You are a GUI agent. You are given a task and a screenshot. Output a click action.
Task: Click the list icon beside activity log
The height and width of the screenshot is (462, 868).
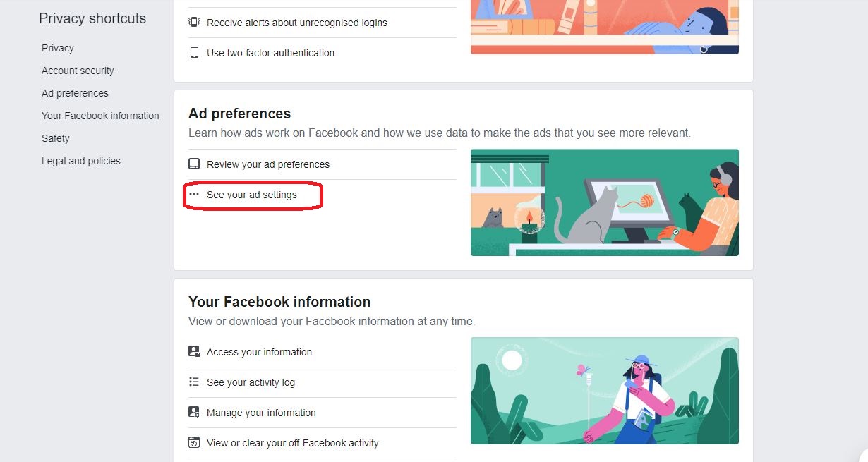click(194, 382)
